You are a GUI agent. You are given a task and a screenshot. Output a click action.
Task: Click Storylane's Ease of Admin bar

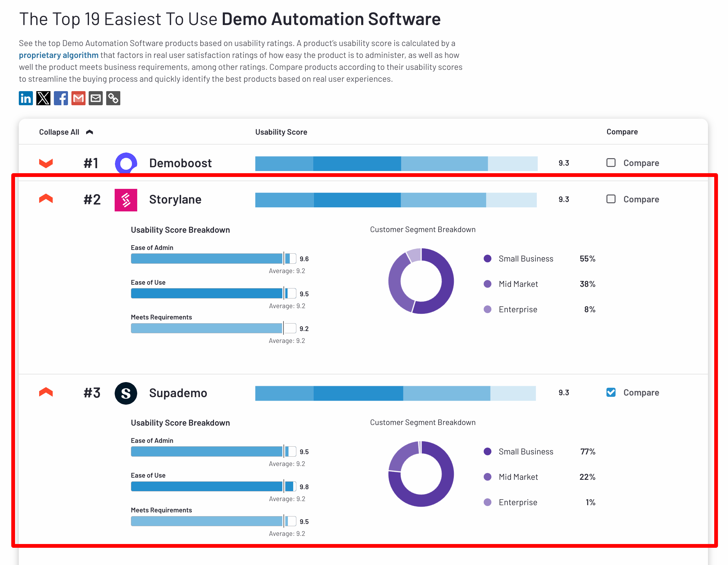(213, 259)
